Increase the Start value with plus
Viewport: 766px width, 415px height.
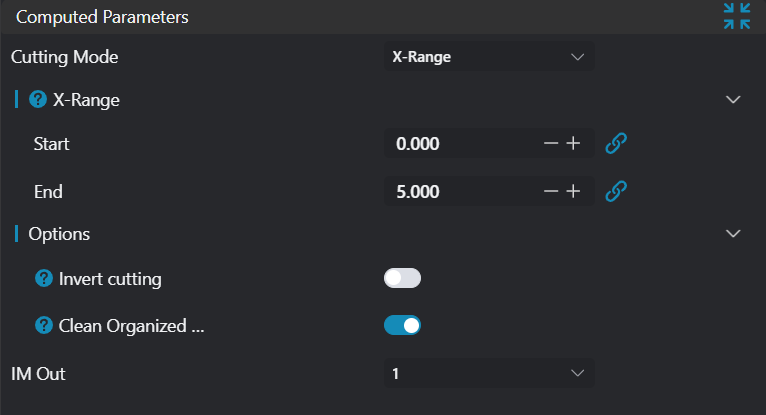(x=573, y=143)
